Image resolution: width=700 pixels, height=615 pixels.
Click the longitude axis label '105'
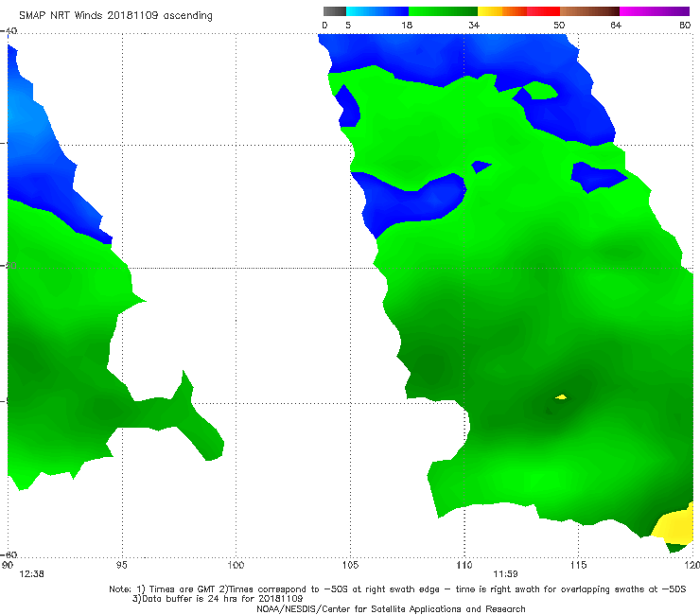click(x=350, y=566)
